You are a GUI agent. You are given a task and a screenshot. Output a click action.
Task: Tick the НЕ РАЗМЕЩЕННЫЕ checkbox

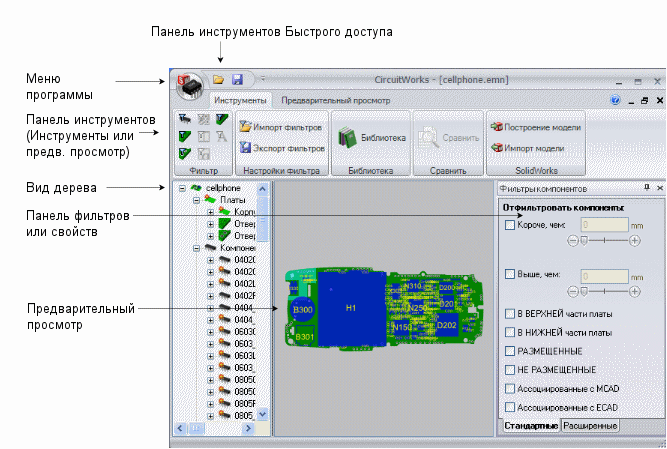click(x=510, y=369)
